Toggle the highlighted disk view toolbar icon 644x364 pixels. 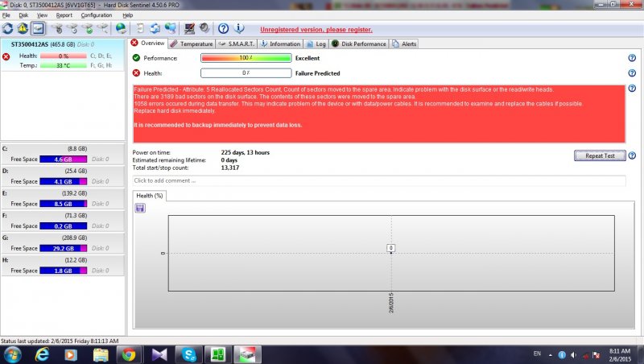pos(38,29)
